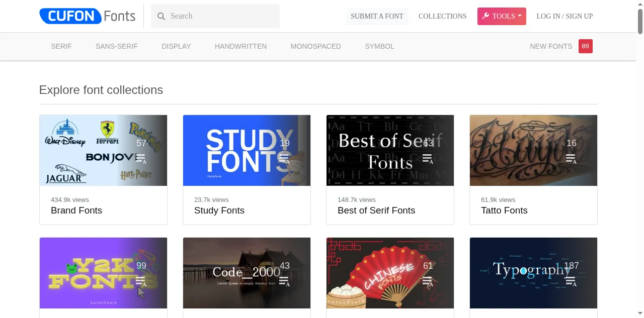Image resolution: width=644 pixels, height=318 pixels.
Task: Click the Code_2000 thumbnail
Action: coord(247,273)
